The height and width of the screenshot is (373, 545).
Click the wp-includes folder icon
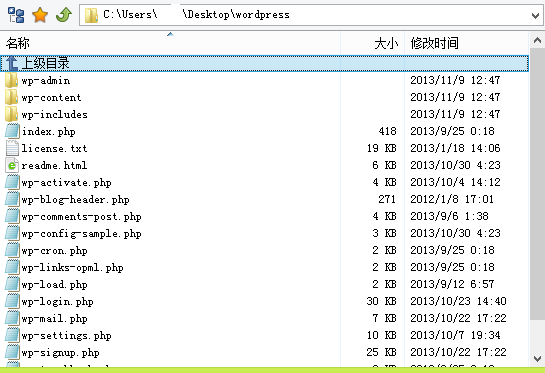pyautogui.click(x=11, y=114)
